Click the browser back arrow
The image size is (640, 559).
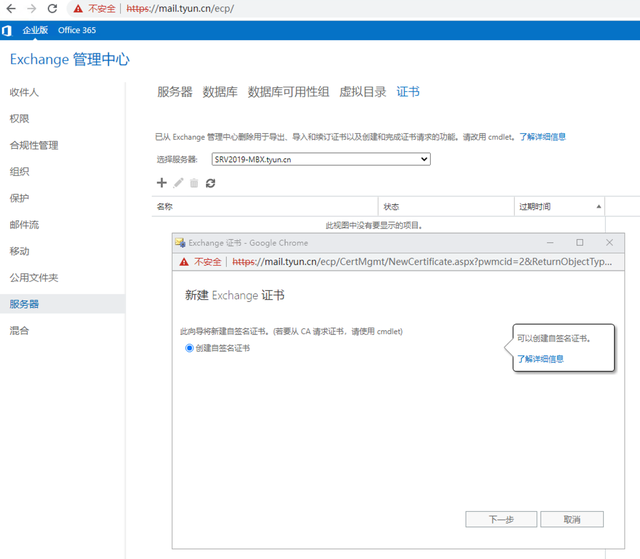pyautogui.click(x=11, y=9)
